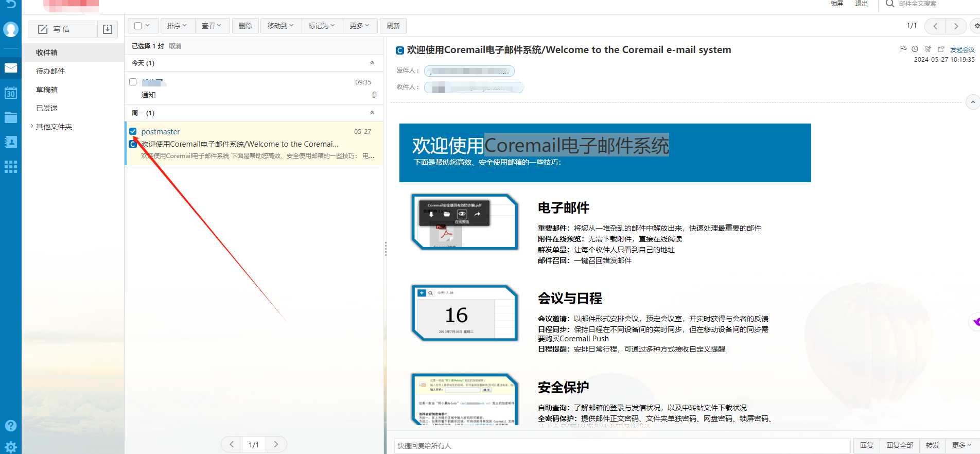Open the settings gear in left sidebar

point(10,447)
